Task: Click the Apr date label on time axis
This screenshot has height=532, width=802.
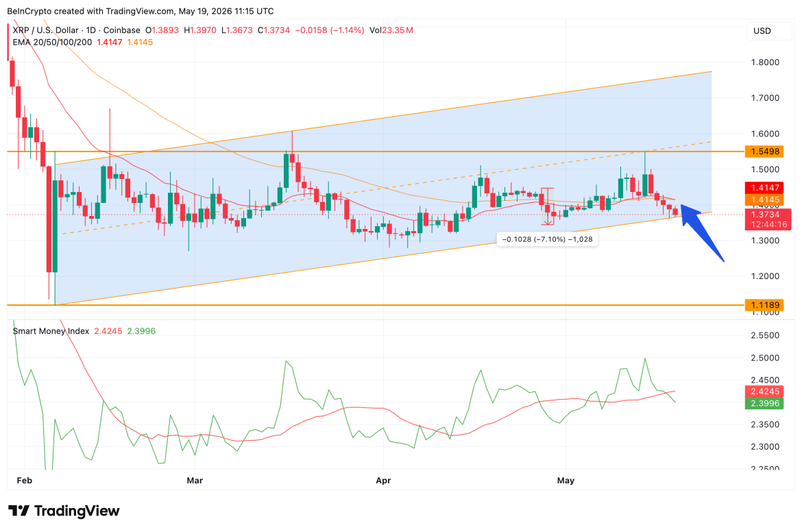Action: click(x=383, y=481)
